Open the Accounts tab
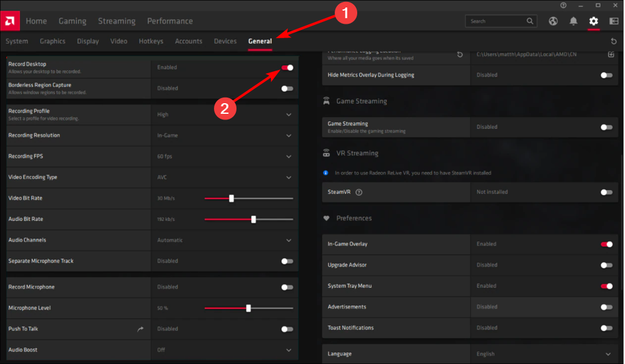Screen dimensions: 625x364 188,41
